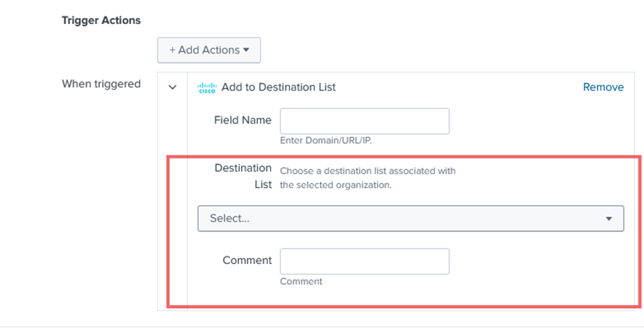644x334 pixels.
Task: Click the Comment label left of input
Action: (247, 261)
